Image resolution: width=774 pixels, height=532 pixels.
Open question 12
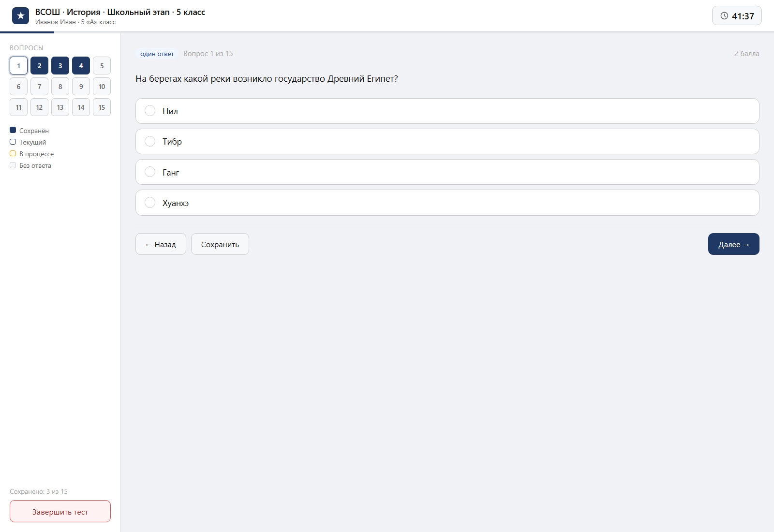pos(39,107)
